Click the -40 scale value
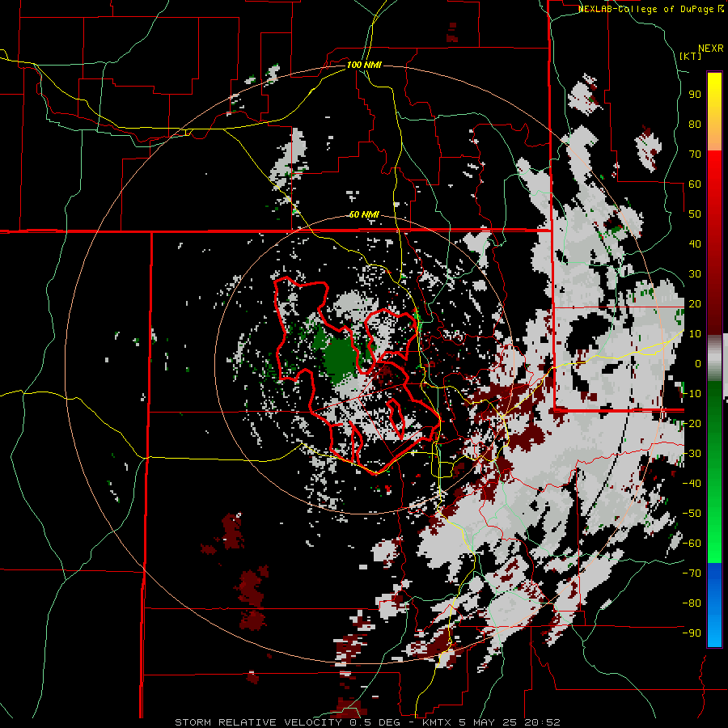The height and width of the screenshot is (728, 728). tap(692, 484)
